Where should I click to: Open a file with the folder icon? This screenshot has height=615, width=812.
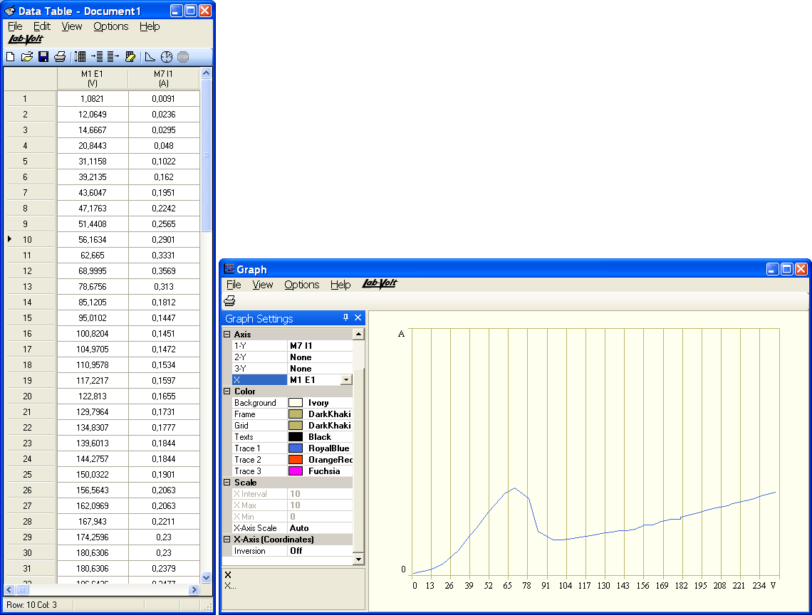click(x=27, y=57)
